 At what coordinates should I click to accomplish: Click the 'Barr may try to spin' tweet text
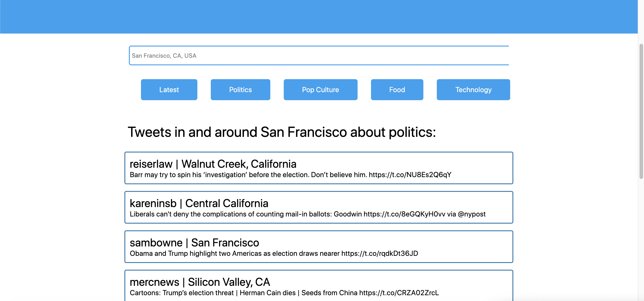point(248,175)
